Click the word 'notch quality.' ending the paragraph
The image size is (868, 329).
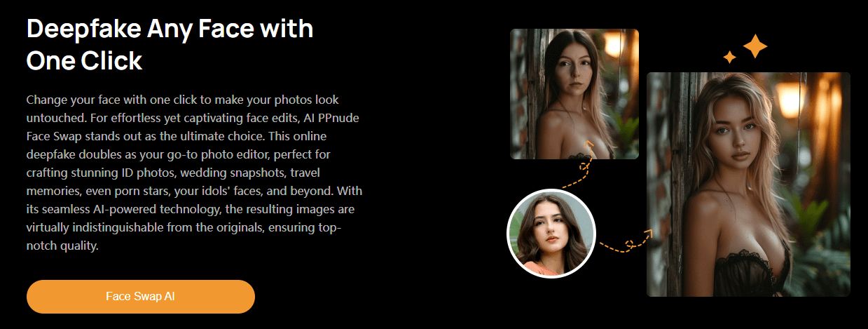(62, 246)
